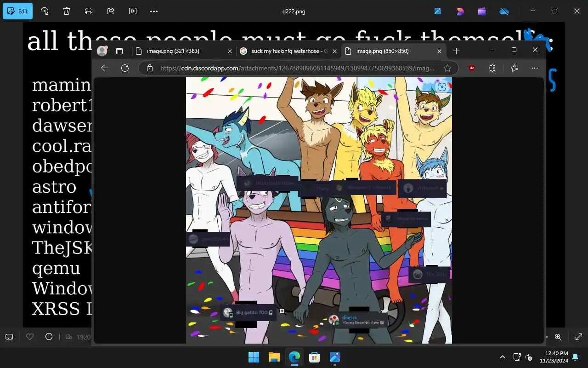The width and height of the screenshot is (588, 368).
Task: Show file info in the Photos bottom bar
Action: [49, 337]
